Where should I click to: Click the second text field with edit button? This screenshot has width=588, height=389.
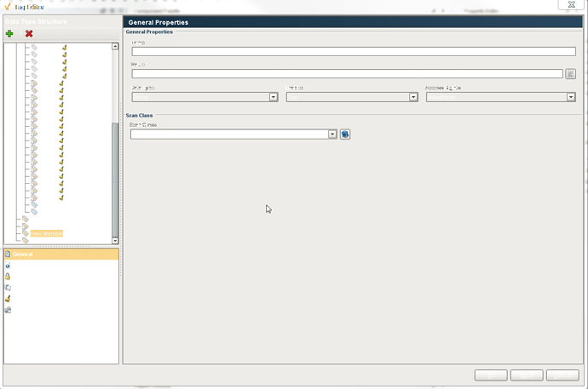347,74
